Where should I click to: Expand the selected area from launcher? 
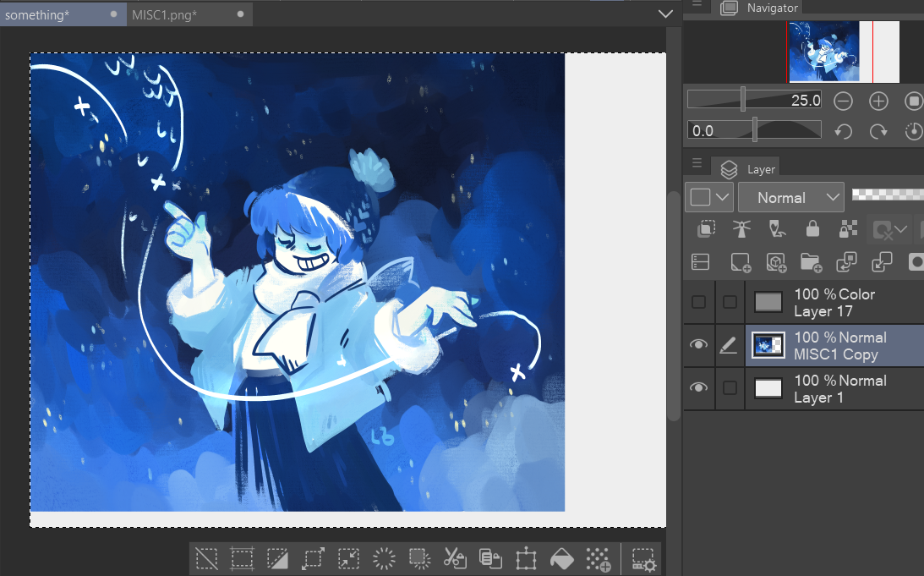[313, 559]
